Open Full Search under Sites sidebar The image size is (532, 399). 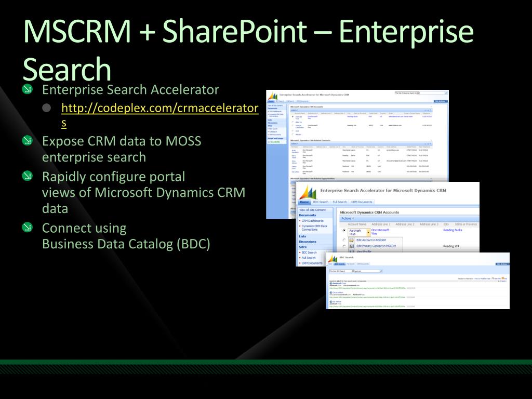click(309, 258)
